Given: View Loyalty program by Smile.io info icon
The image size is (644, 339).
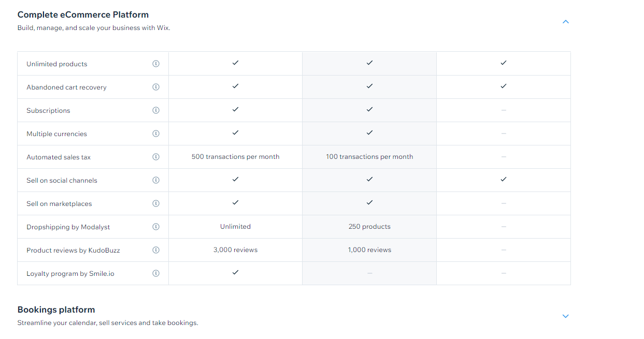Looking at the screenshot, I should pos(156,273).
